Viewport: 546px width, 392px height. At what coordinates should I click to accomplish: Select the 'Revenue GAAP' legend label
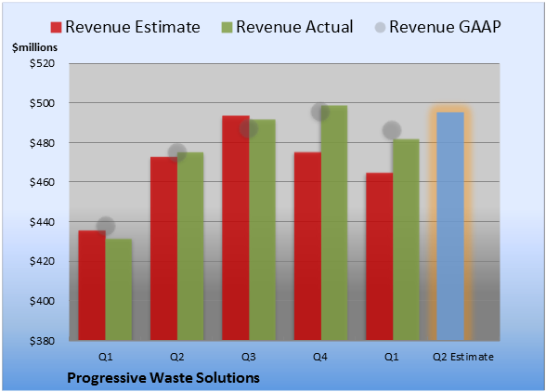click(445, 27)
